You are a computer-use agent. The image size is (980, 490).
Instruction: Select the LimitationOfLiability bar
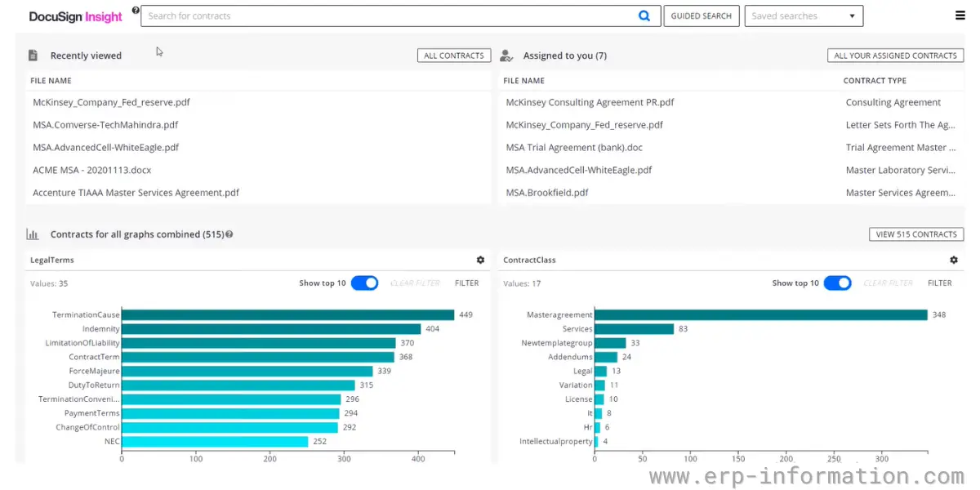tap(259, 343)
